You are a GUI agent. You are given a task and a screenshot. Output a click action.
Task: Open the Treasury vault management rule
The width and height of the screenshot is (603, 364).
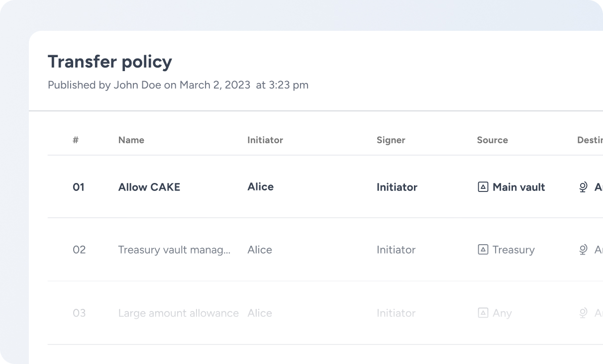click(174, 250)
